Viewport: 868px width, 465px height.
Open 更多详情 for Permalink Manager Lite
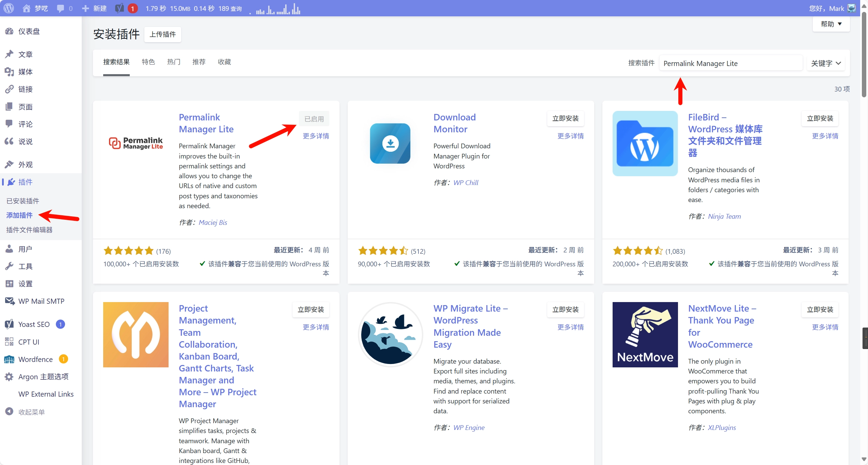click(x=316, y=136)
